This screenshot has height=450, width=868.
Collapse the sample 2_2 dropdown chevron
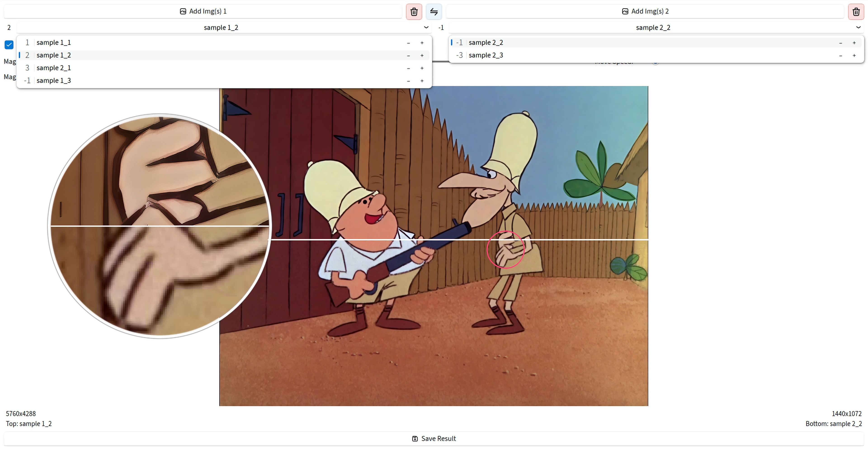[x=858, y=27]
